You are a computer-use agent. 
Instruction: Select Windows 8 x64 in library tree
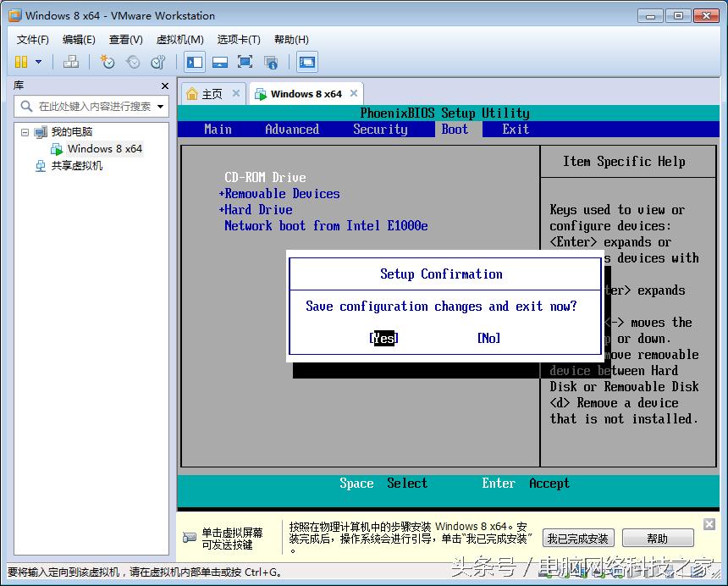tap(104, 149)
